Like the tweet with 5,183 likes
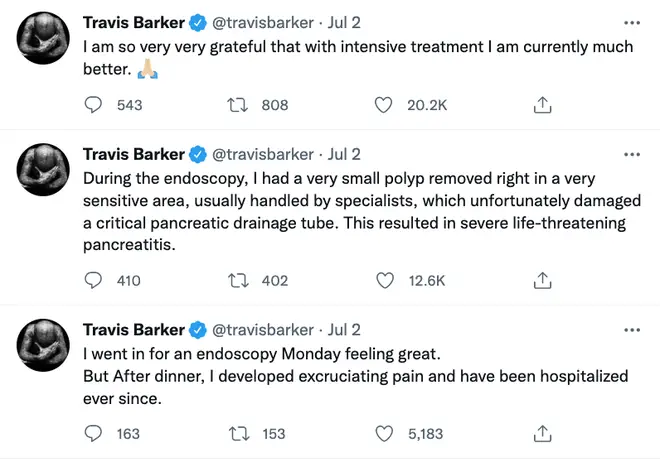 [x=384, y=434]
